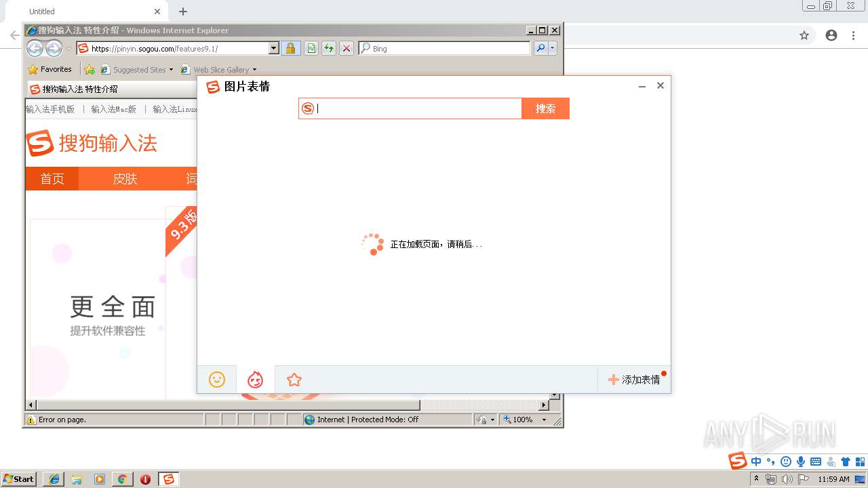Close the Chrome Untitled tab

click(x=157, y=12)
